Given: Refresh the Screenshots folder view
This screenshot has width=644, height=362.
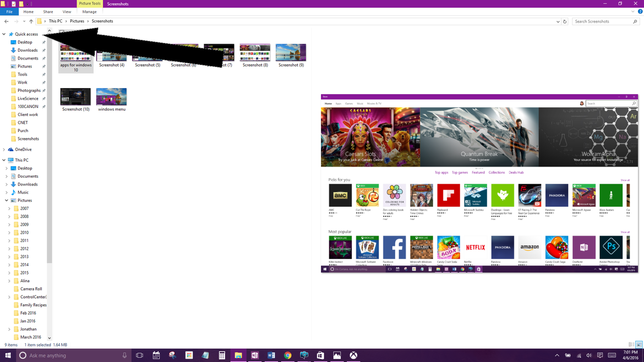Looking at the screenshot, I should pos(565,21).
